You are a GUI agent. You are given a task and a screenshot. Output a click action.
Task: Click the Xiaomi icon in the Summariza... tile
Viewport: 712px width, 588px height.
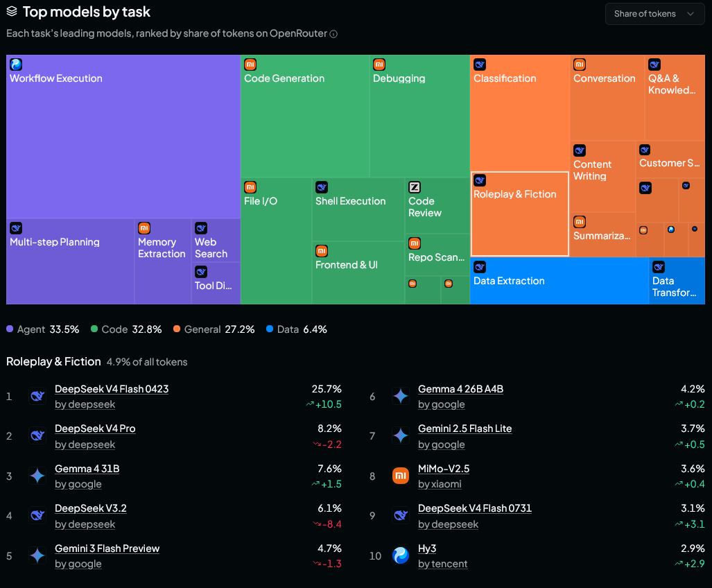coord(580,222)
